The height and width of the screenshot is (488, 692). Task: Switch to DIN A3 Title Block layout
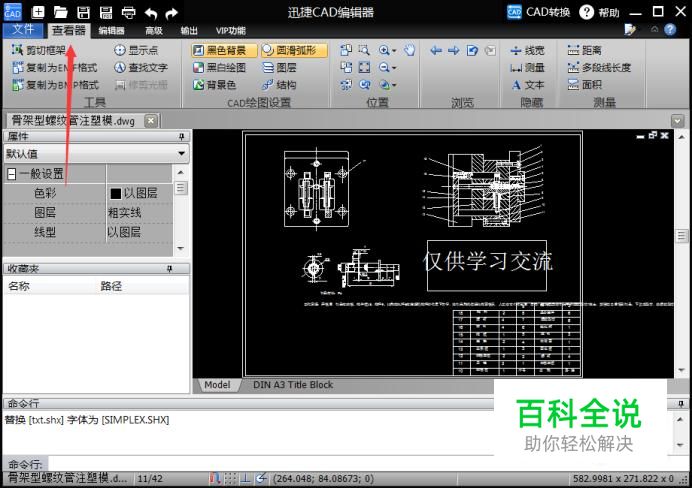pyautogui.click(x=293, y=385)
